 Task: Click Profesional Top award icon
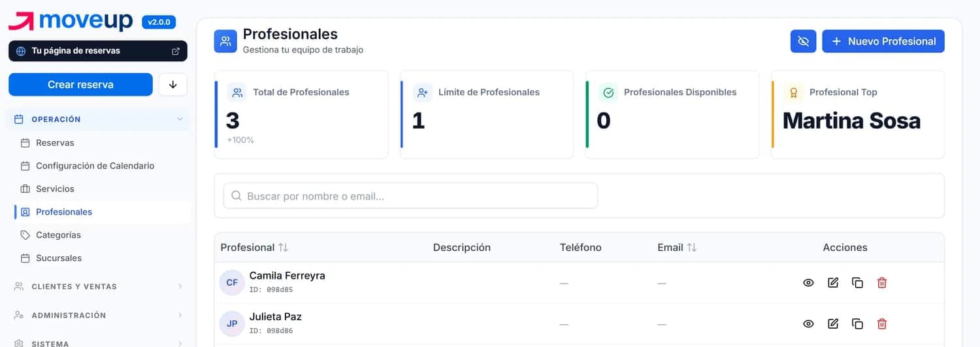(x=793, y=92)
